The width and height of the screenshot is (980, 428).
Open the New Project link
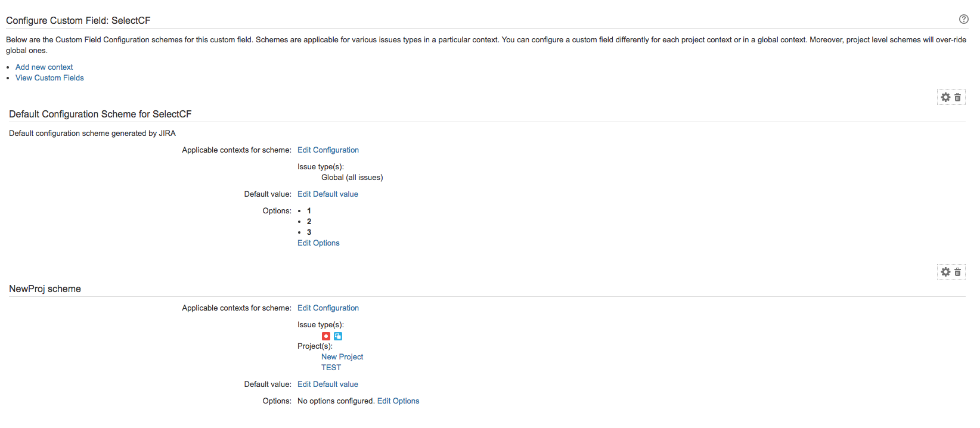click(x=342, y=357)
